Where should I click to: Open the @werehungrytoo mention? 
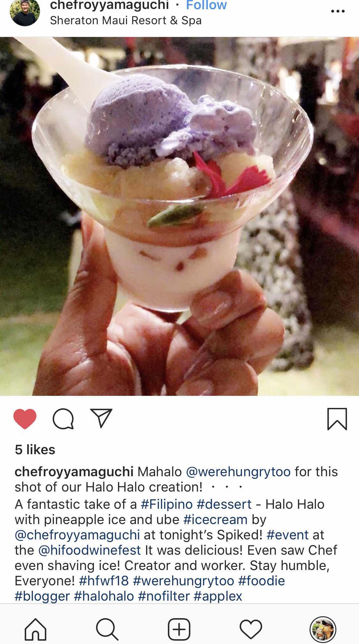click(238, 471)
